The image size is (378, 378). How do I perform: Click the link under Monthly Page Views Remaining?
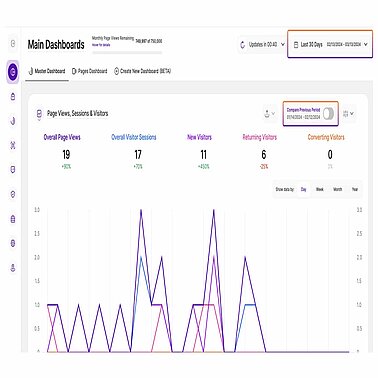[x=101, y=45]
